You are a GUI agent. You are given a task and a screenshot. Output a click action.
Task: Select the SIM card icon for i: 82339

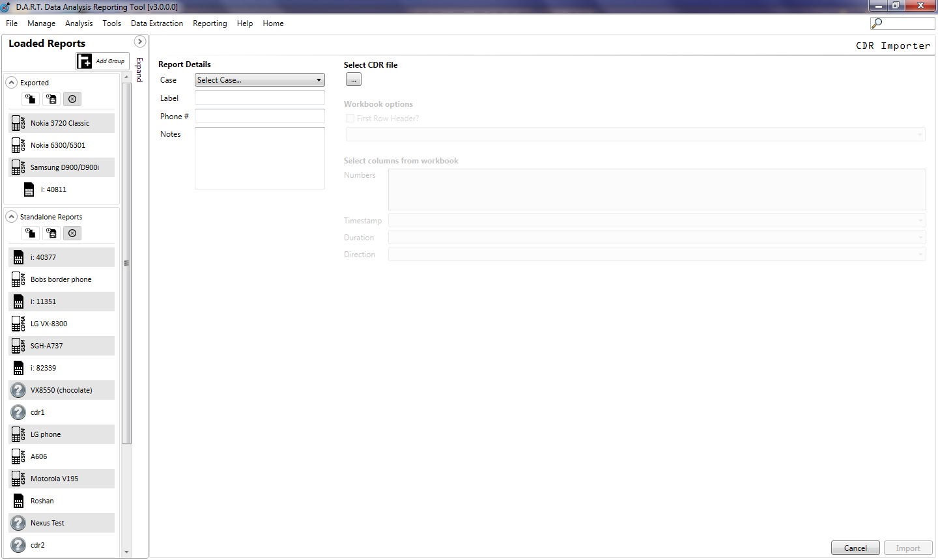pos(18,368)
